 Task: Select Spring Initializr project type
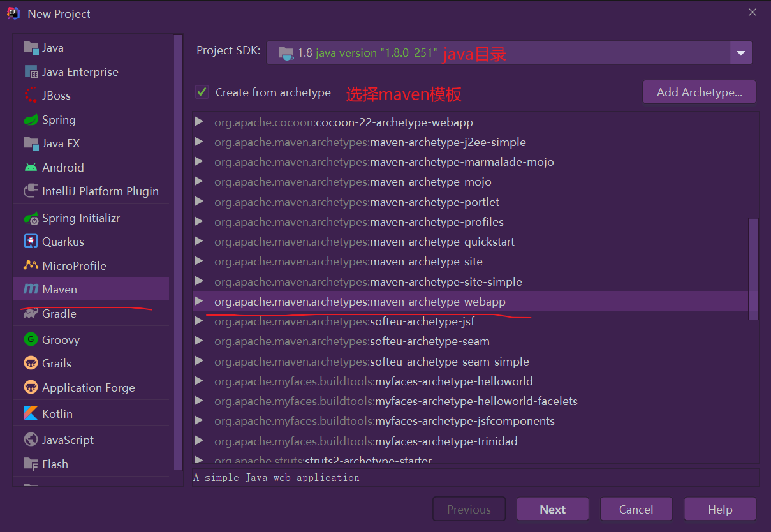pyautogui.click(x=91, y=218)
